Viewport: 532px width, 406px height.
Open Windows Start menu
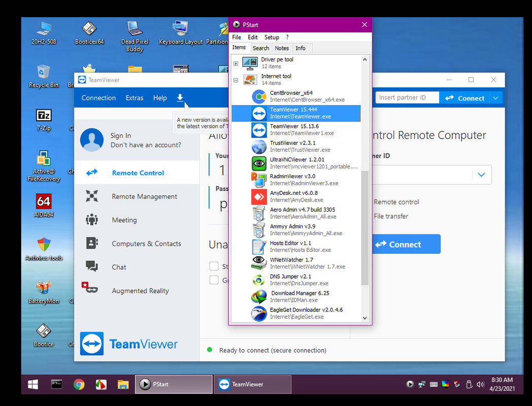[33, 384]
